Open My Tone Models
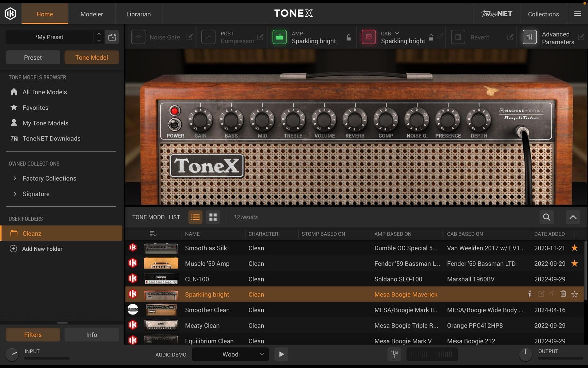 tap(45, 123)
